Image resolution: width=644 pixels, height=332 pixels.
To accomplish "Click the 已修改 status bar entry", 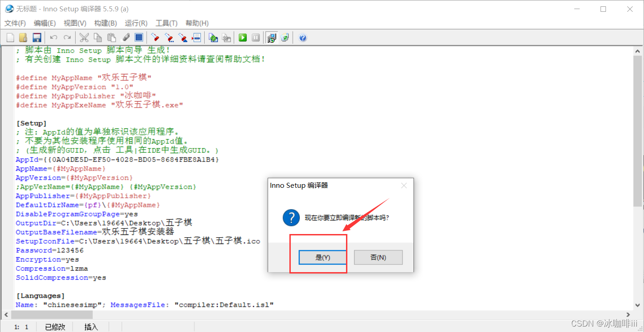I will [55, 327].
